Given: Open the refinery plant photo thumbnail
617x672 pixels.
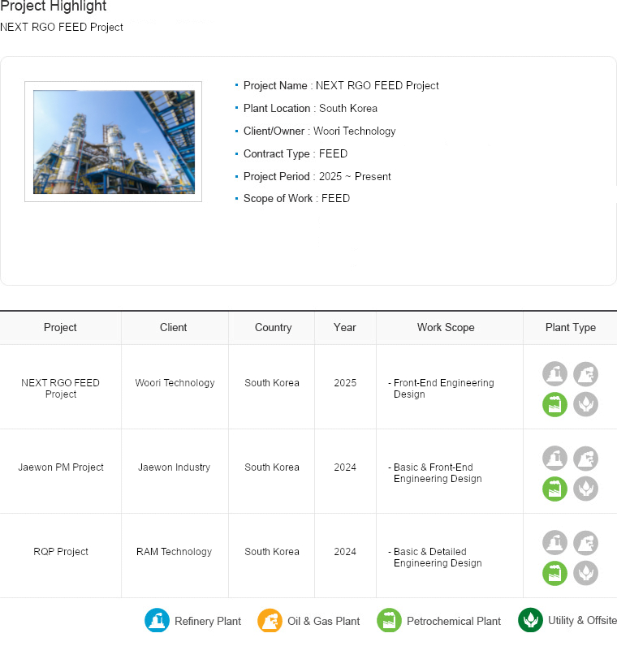Looking at the screenshot, I should 114,142.
